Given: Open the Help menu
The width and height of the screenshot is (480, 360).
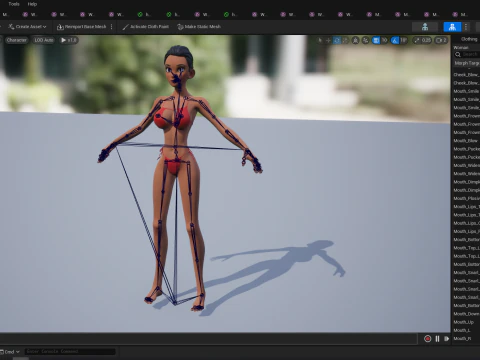Looking at the screenshot, I should (32, 4).
